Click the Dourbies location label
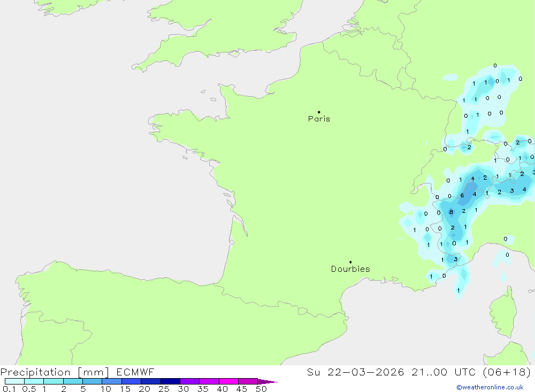 pyautogui.click(x=350, y=269)
